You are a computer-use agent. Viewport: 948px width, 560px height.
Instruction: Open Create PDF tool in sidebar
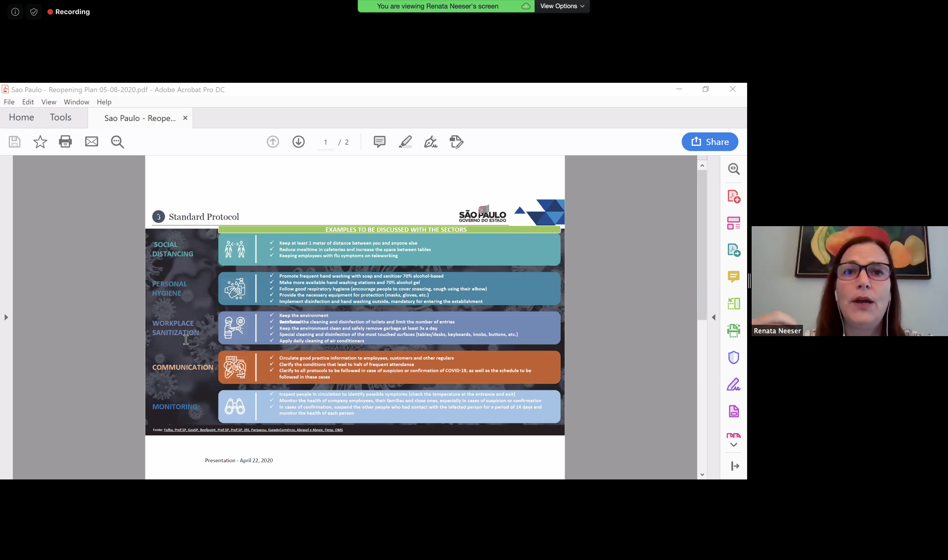pos(733,196)
